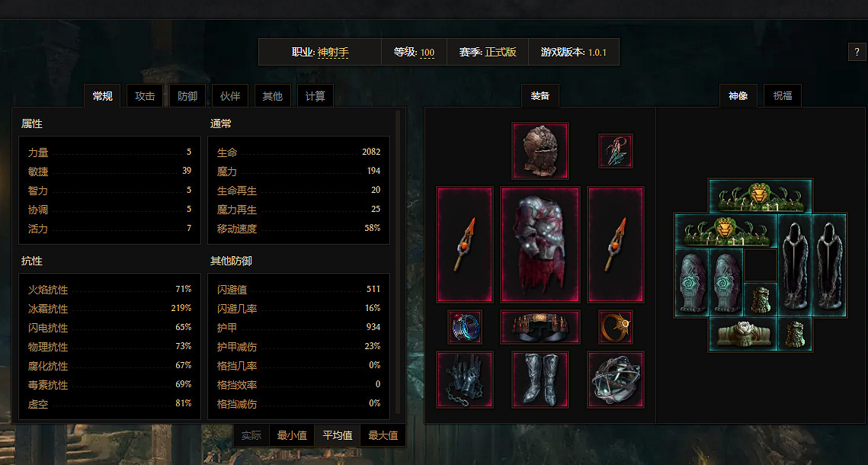Select the left-hand spear weapon slot
Viewport: 868px width, 465px height.
[x=464, y=245]
